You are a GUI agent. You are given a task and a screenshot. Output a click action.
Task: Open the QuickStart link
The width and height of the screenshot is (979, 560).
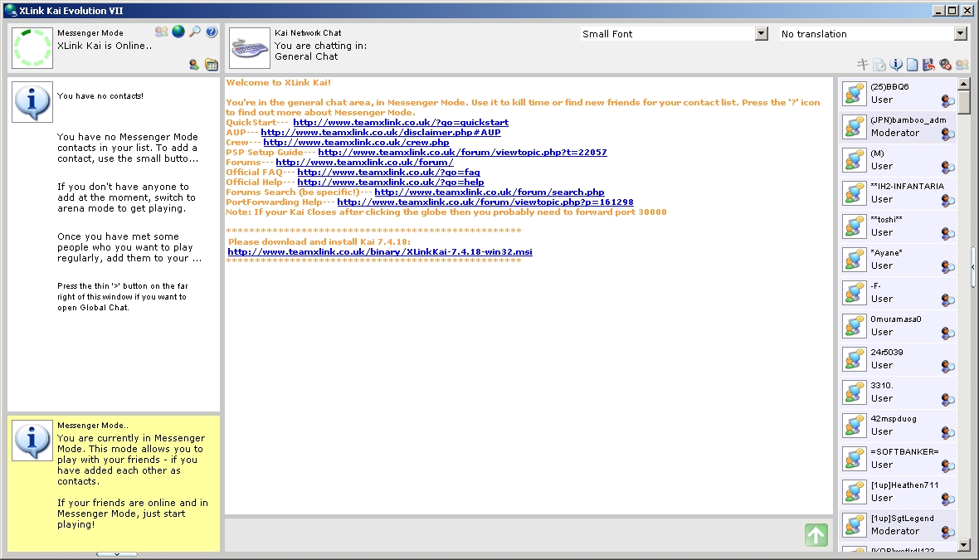click(401, 122)
